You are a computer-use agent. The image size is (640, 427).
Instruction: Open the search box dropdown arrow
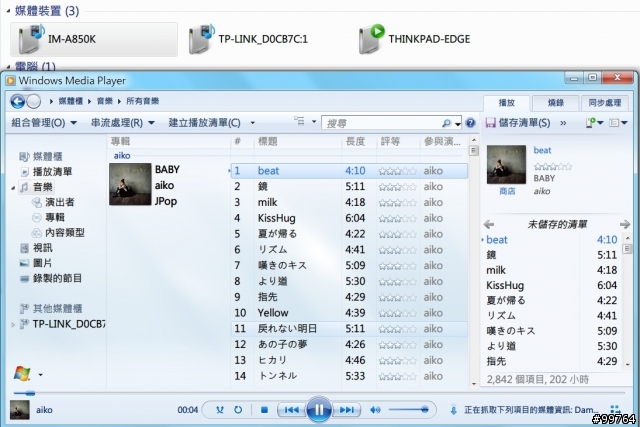coord(458,124)
